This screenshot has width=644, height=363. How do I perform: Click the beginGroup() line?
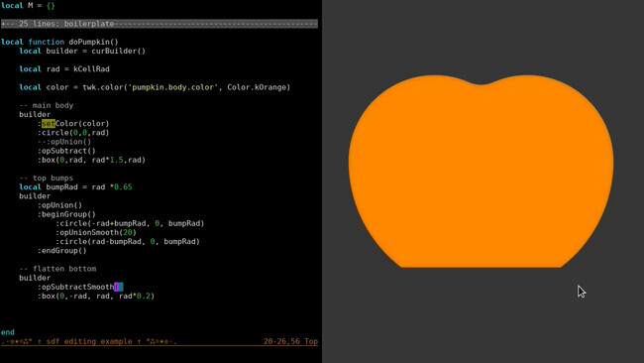point(66,214)
